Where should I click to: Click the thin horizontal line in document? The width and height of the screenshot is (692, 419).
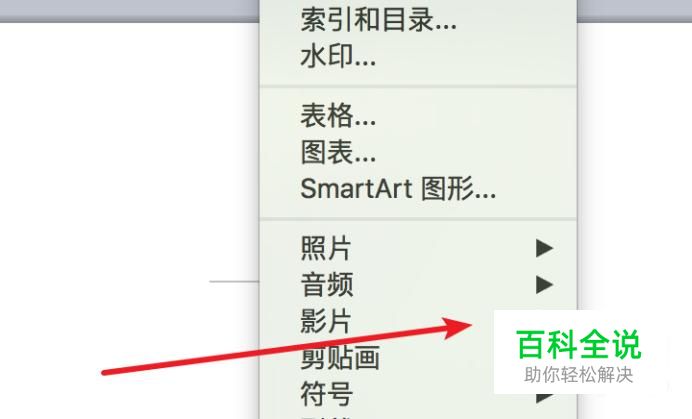coord(234,281)
